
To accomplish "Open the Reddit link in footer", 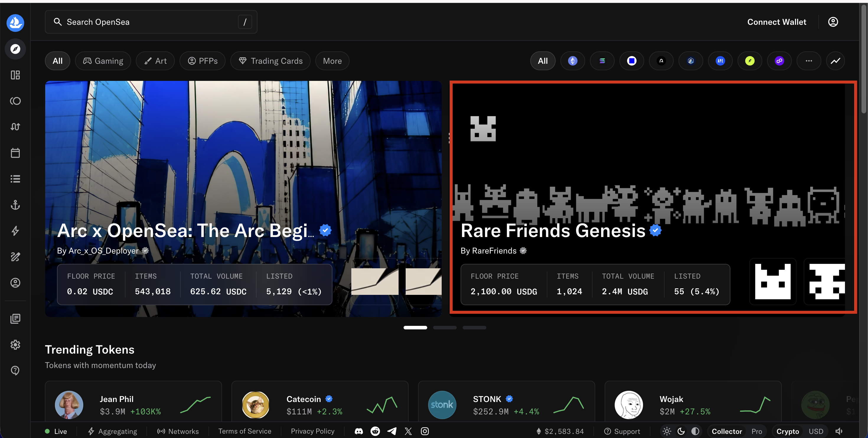I will point(375,431).
